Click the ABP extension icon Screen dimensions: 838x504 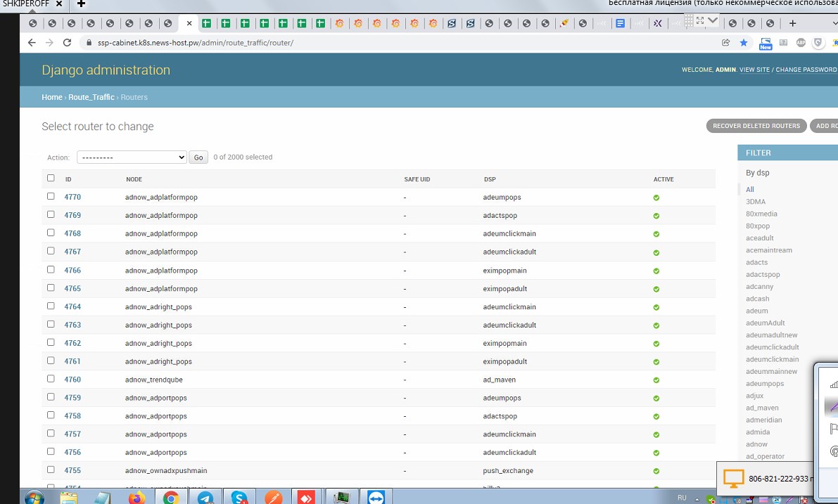click(x=801, y=43)
